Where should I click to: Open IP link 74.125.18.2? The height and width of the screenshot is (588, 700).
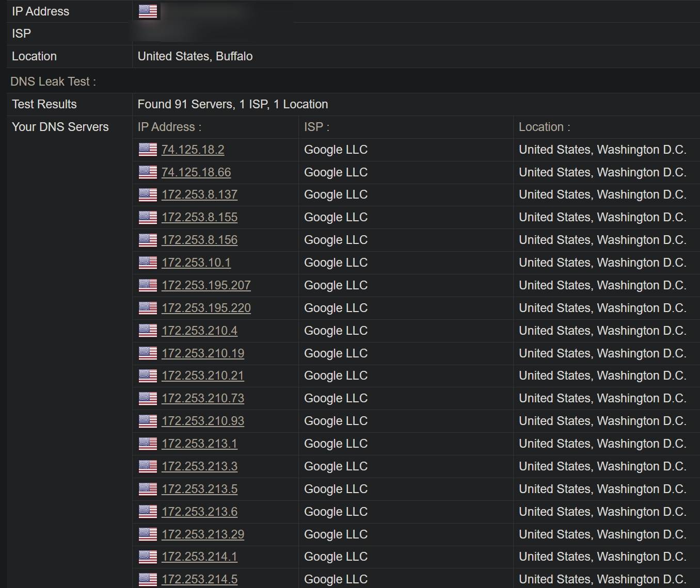pyautogui.click(x=193, y=150)
